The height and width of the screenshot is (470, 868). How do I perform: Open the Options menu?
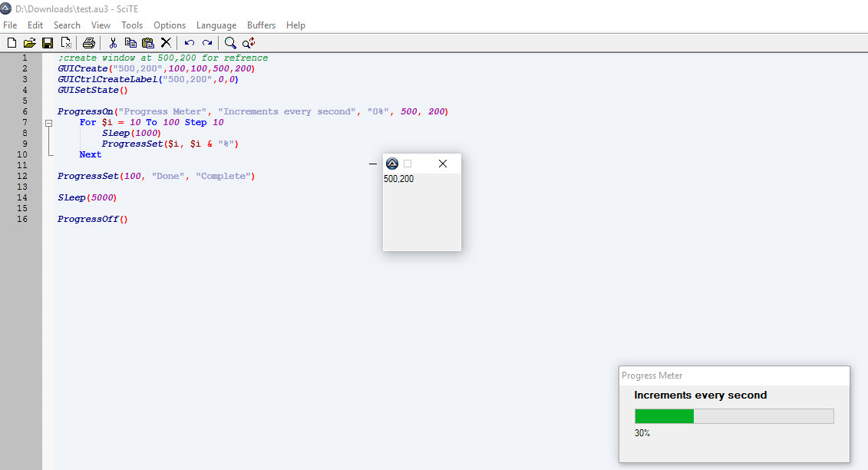[x=170, y=25]
